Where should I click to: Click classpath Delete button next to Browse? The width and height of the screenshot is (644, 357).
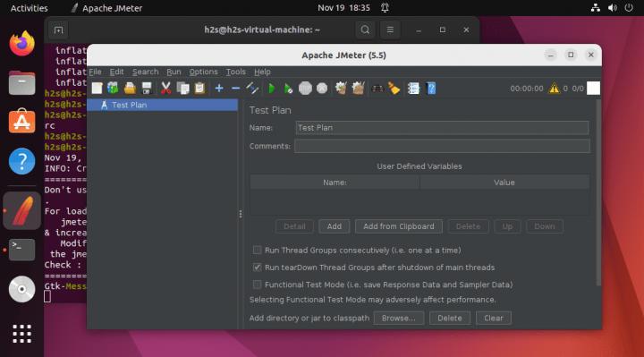point(449,318)
